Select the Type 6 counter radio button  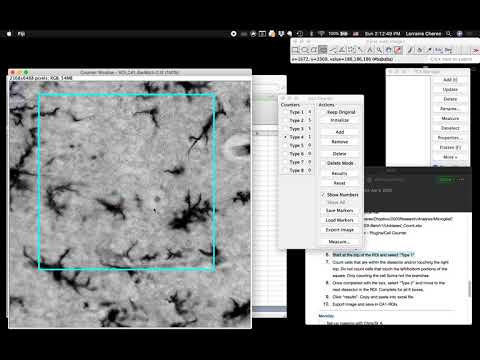pyautogui.click(x=285, y=154)
